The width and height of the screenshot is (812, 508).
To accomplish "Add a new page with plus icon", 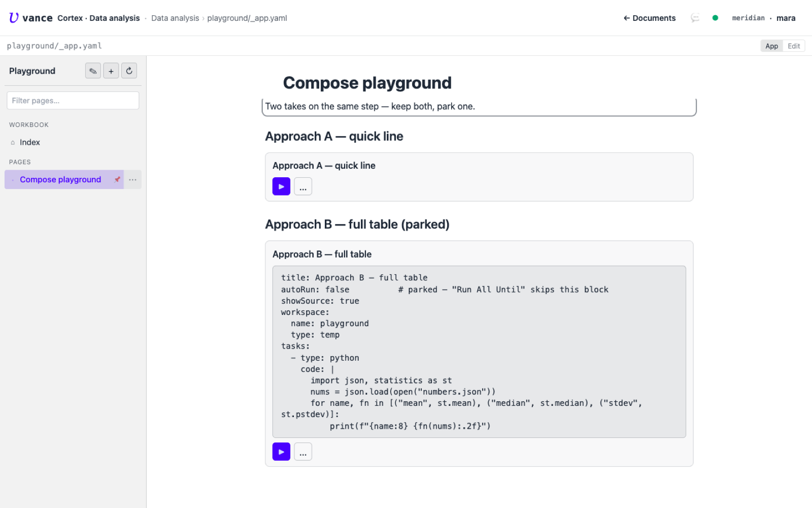I will coord(111,71).
